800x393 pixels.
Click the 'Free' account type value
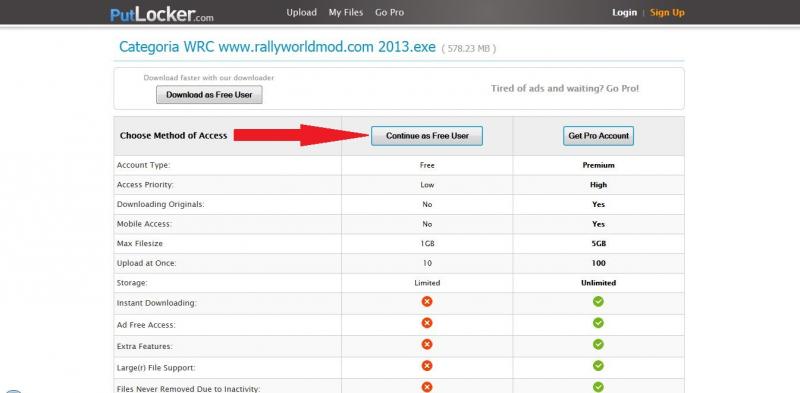tap(427, 165)
